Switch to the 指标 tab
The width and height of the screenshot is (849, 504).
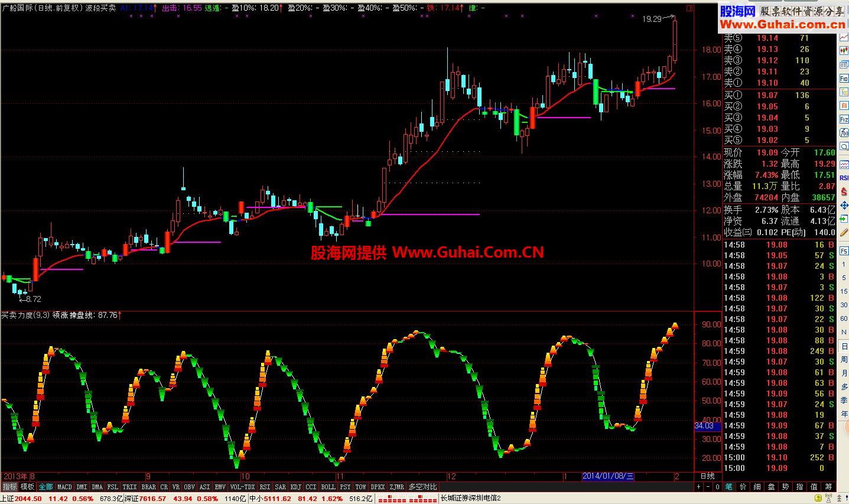click(x=9, y=487)
